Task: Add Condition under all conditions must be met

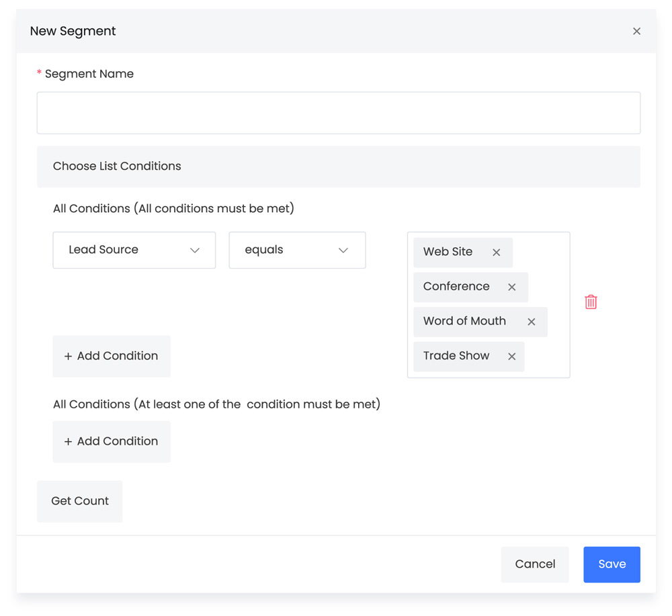Action: click(x=112, y=356)
